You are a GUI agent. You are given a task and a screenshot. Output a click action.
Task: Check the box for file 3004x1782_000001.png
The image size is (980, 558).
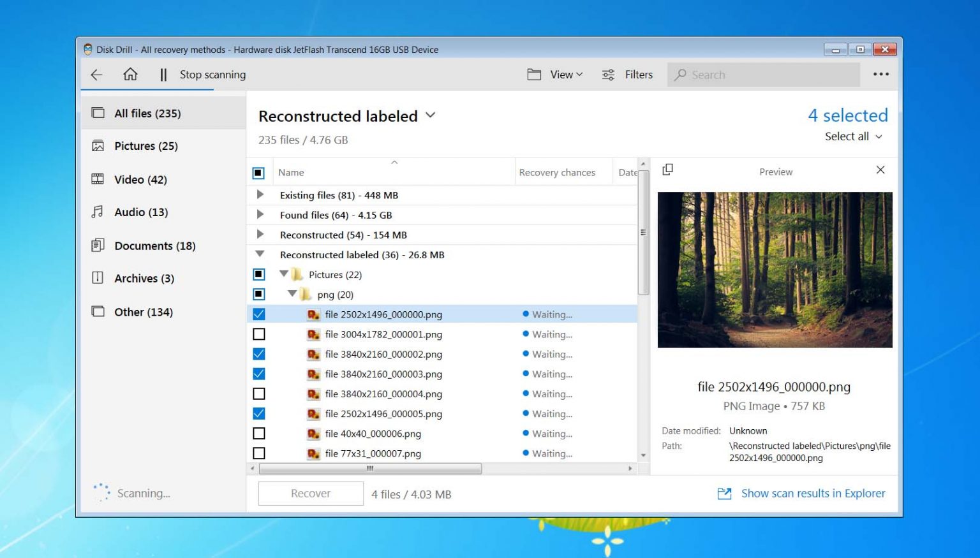click(x=259, y=334)
